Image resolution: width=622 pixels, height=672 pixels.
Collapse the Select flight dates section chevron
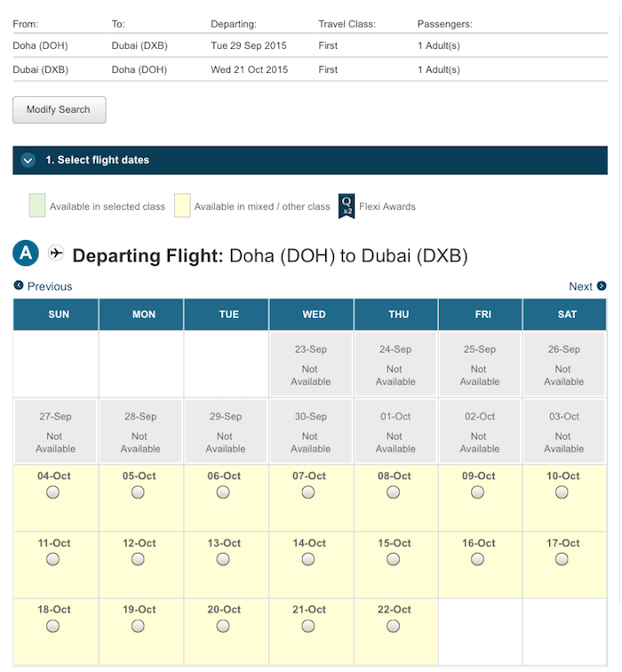click(28, 160)
